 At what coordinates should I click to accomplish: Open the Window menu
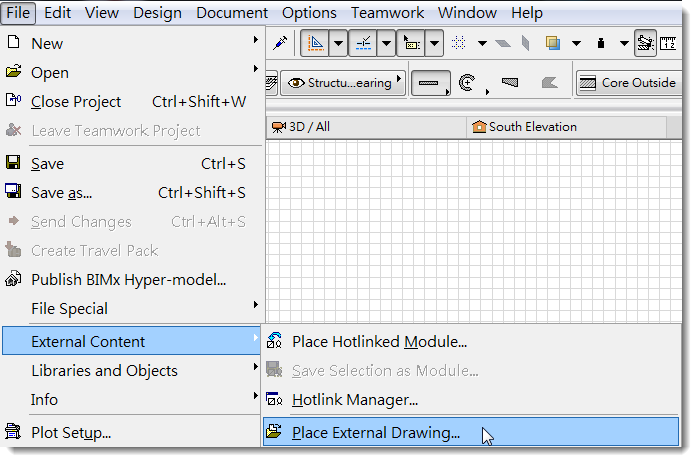tap(467, 12)
